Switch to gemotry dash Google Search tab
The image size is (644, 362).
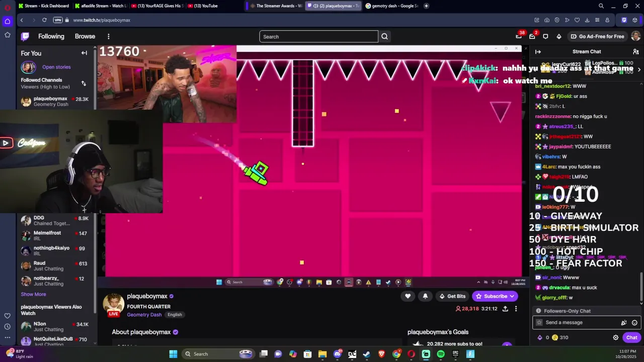click(391, 6)
